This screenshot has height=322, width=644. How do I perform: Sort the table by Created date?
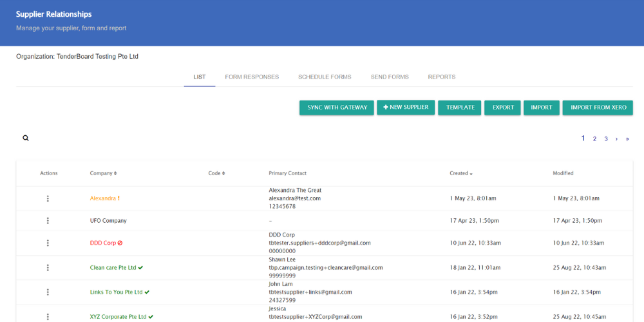point(461,173)
